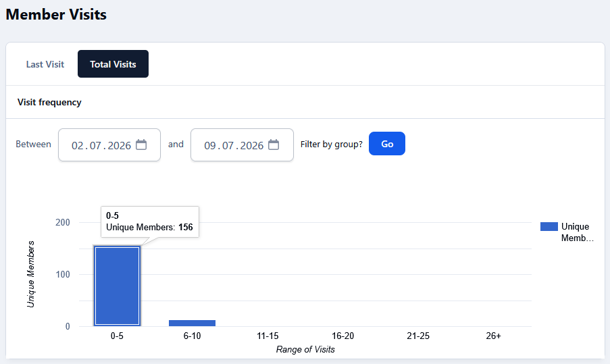610x364 pixels.
Task: Open the start date calendar picker icon
Action: 141,145
